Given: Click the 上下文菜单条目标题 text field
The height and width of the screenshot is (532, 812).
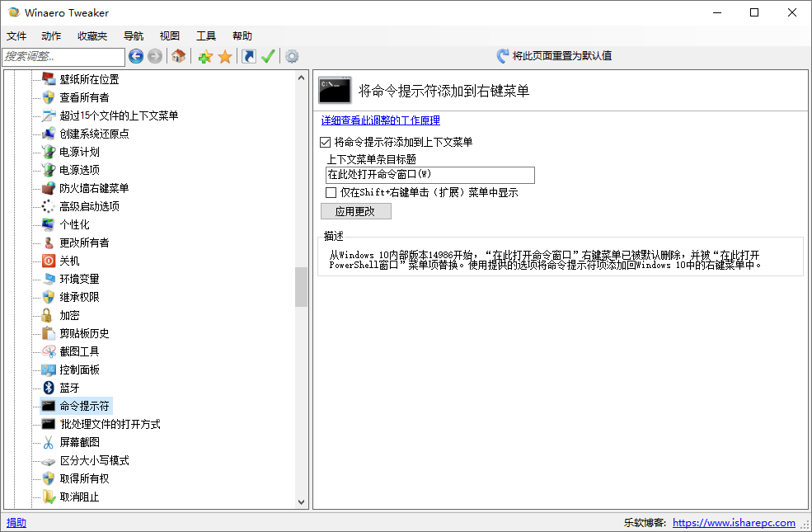Looking at the screenshot, I should pos(429,175).
